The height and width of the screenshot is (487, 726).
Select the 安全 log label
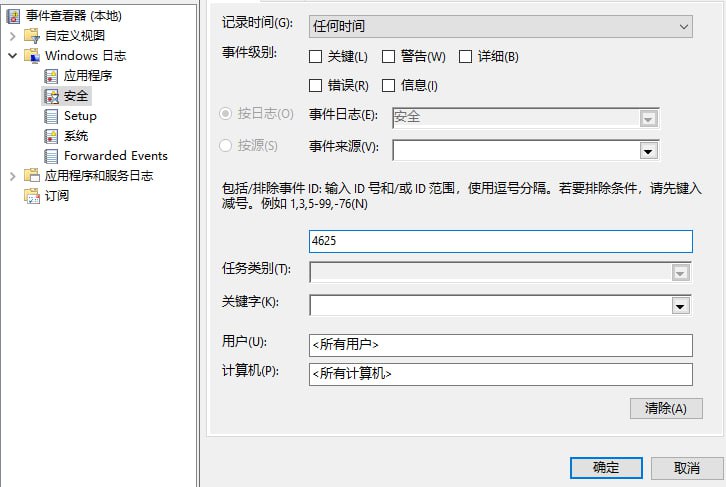tap(76, 96)
